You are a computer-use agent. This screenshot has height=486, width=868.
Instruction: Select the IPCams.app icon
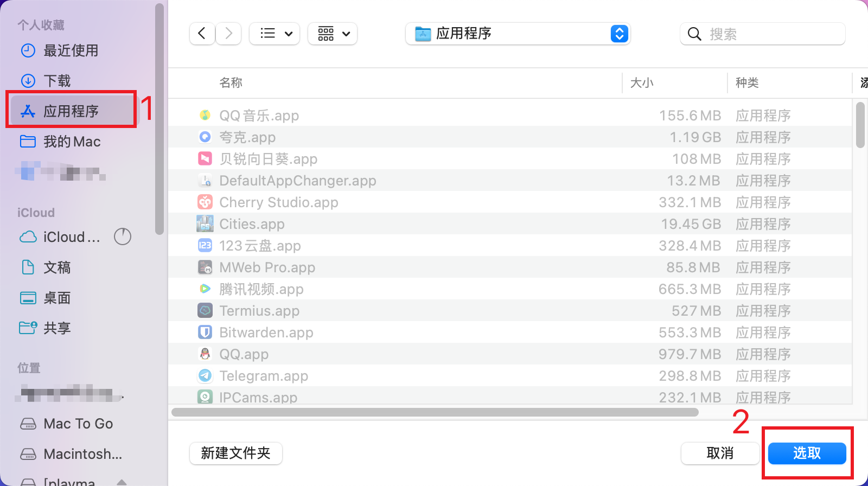pyautogui.click(x=205, y=397)
